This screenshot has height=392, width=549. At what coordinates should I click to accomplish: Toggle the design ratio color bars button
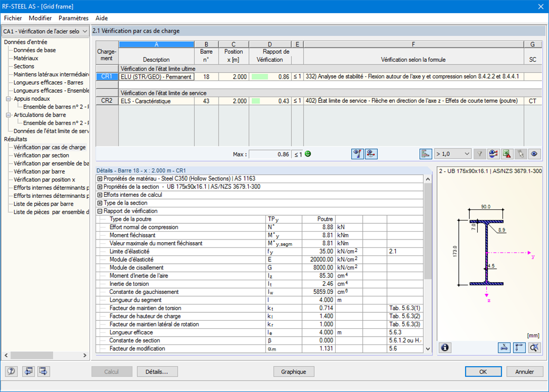pyautogui.click(x=357, y=154)
